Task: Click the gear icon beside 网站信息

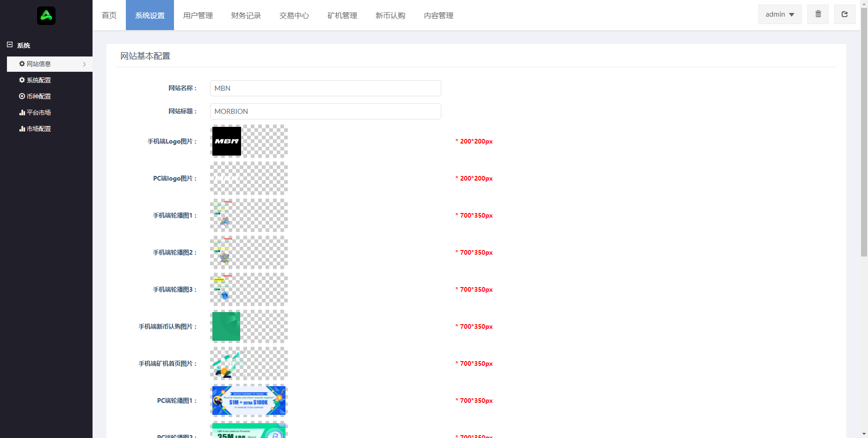Action: point(22,64)
